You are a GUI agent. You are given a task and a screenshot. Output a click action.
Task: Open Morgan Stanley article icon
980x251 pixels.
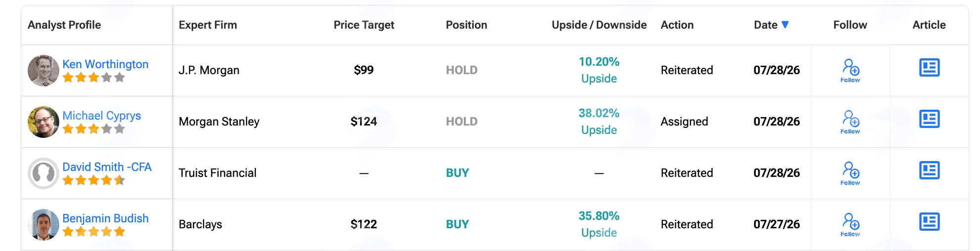tap(929, 119)
